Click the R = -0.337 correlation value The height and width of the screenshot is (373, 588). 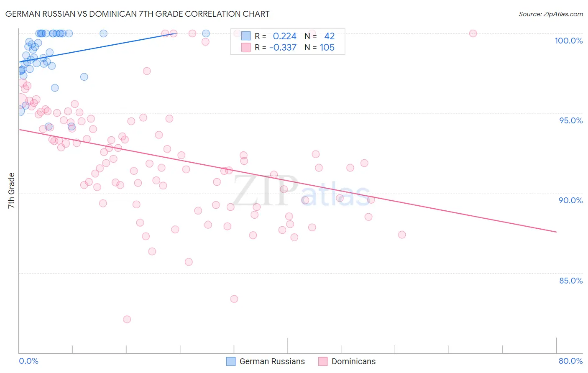276,47
